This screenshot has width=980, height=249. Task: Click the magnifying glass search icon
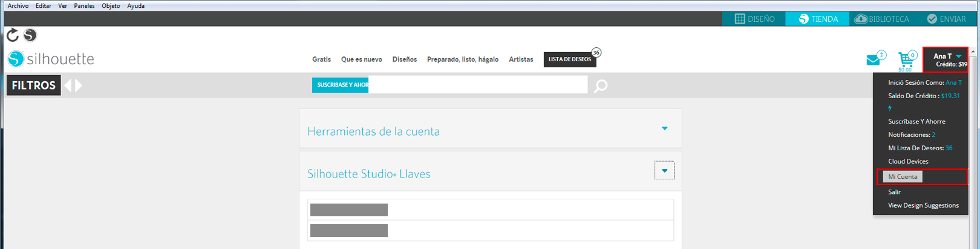601,86
